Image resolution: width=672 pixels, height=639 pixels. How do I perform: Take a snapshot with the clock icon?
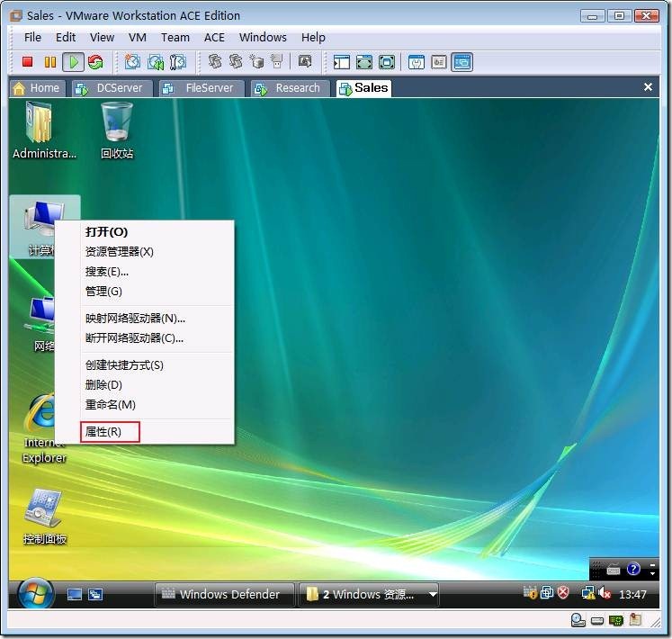pyautogui.click(x=132, y=62)
